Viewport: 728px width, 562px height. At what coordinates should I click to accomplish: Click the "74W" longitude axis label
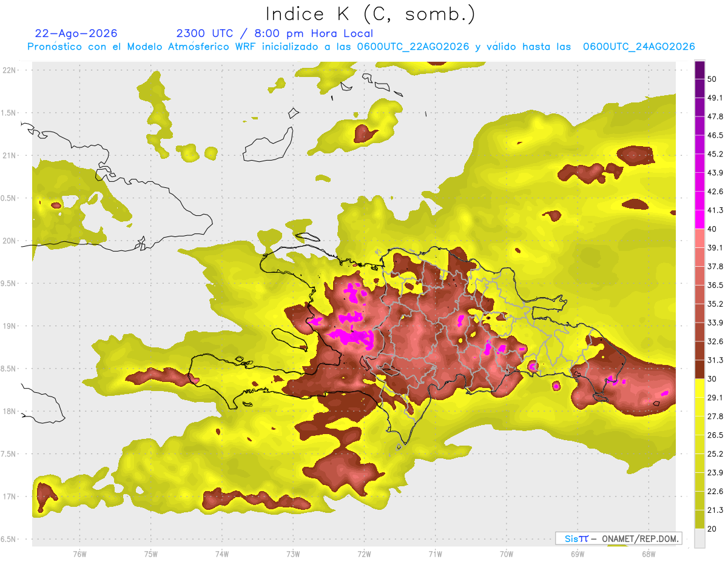[x=221, y=554]
